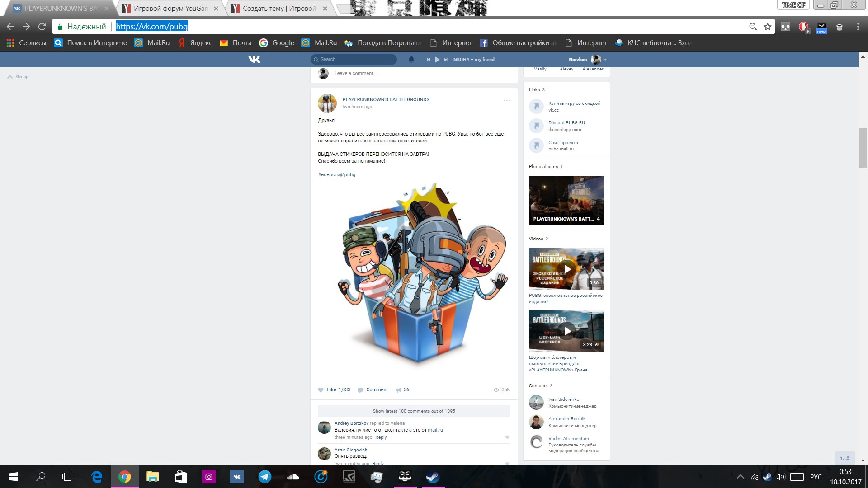
Task: Open Яндекс bookmark
Action: tap(195, 43)
